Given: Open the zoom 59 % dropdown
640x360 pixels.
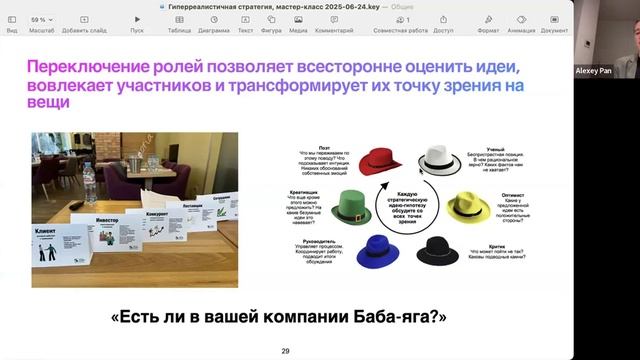Looking at the screenshot, I should coord(42,20).
